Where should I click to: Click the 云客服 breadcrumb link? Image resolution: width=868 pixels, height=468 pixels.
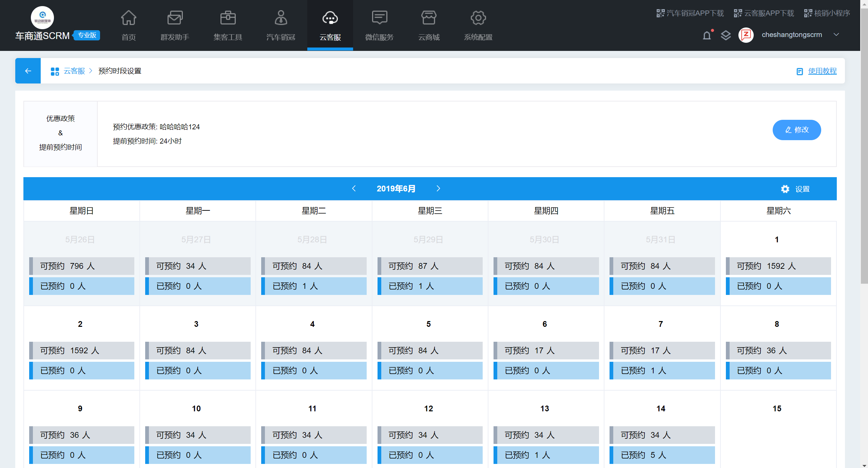click(74, 71)
